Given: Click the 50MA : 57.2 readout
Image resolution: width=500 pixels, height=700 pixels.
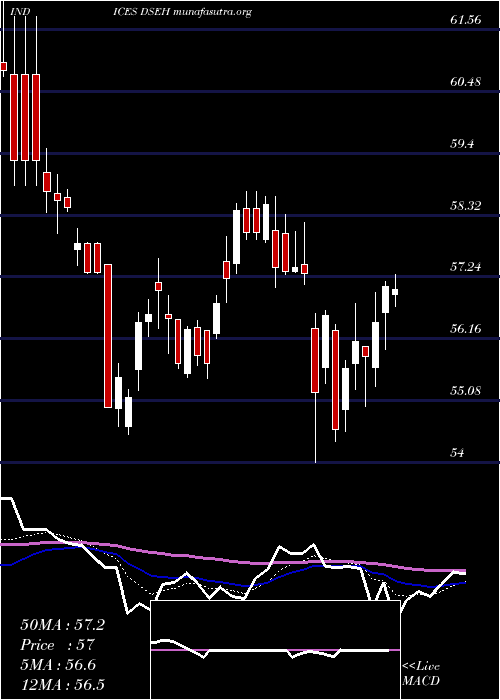Looking at the screenshot, I should [62, 625].
